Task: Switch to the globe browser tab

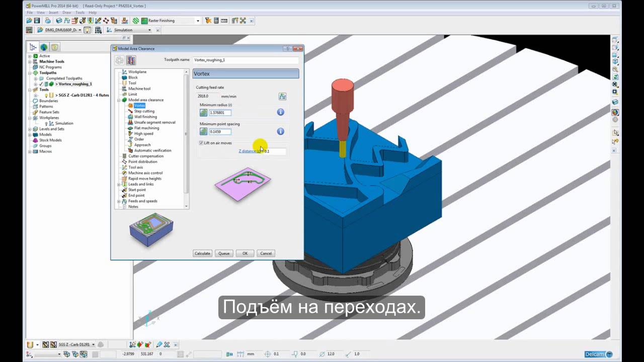Action: [x=44, y=47]
